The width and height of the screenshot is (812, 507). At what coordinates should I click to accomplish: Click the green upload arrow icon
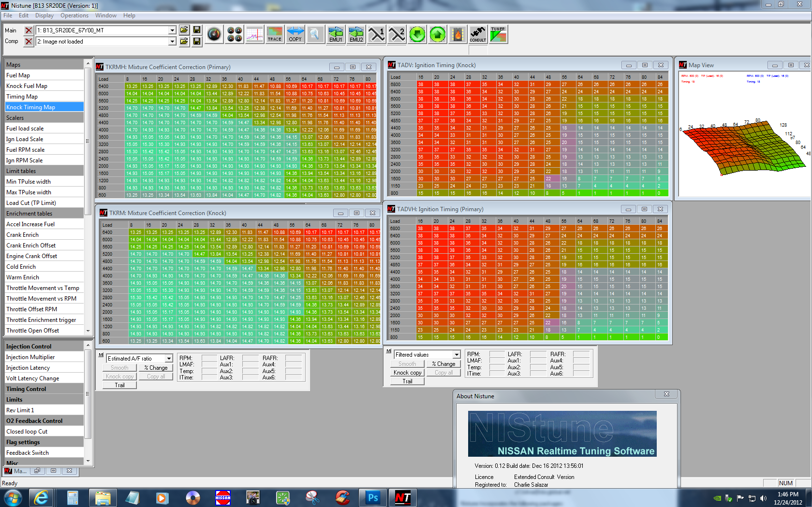pos(438,34)
